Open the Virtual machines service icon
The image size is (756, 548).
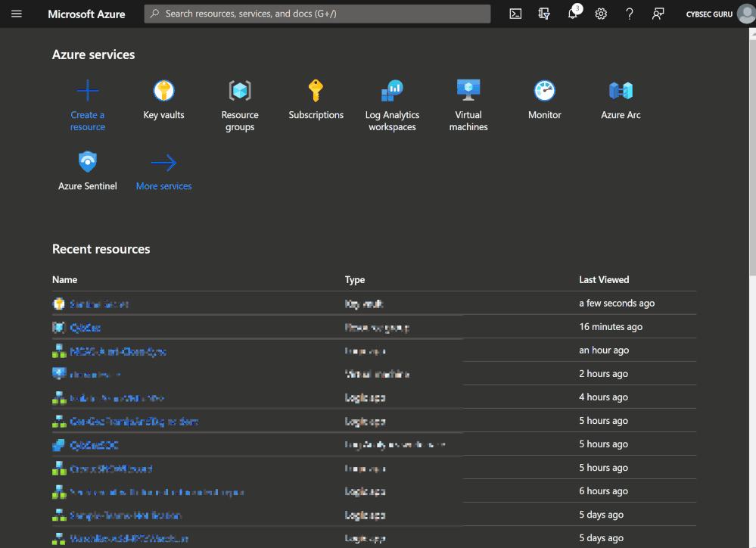(x=468, y=90)
